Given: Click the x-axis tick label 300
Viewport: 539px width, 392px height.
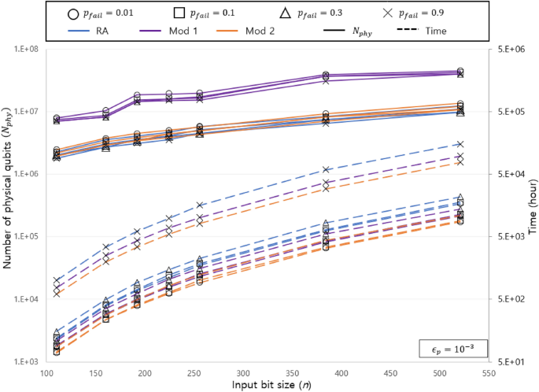Looking at the screenshot, I should tap(243, 374).
